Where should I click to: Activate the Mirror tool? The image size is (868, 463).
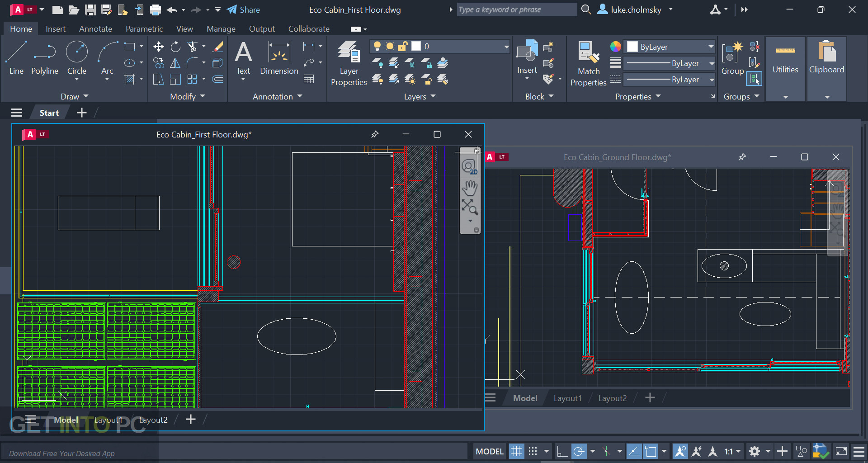pos(175,63)
